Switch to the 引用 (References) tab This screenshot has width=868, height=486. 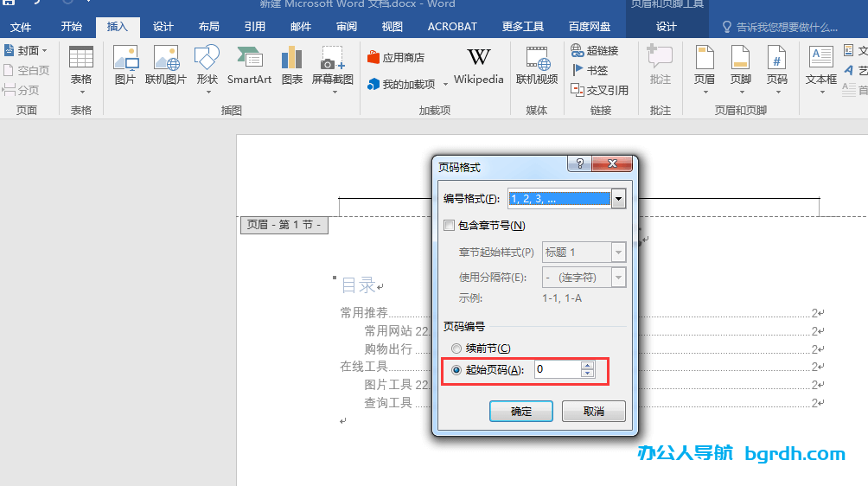click(x=255, y=27)
